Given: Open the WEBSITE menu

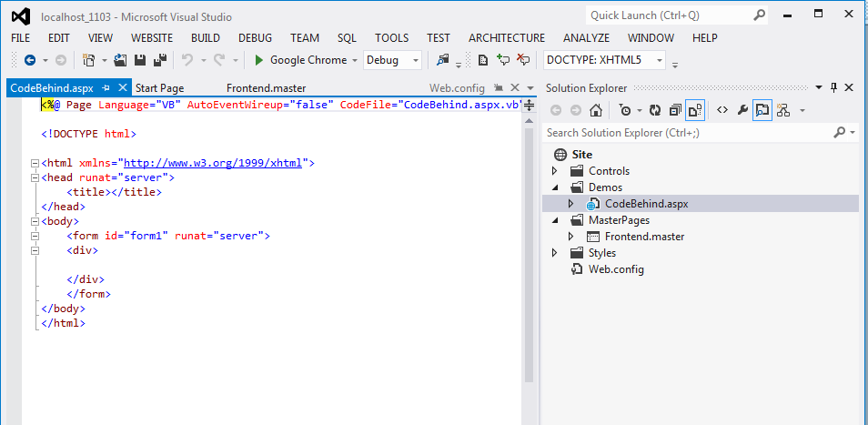Looking at the screenshot, I should (152, 38).
